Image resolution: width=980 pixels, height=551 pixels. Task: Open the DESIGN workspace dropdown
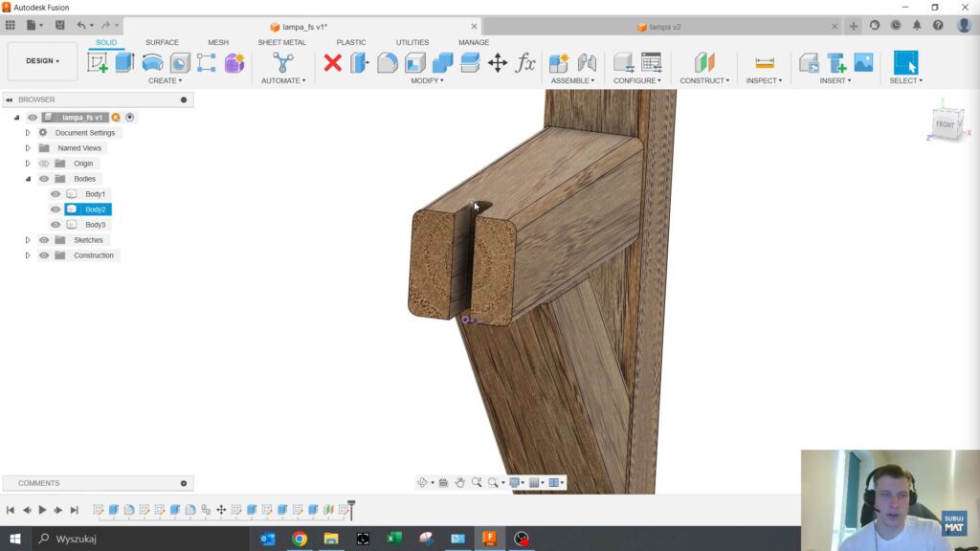(x=42, y=61)
